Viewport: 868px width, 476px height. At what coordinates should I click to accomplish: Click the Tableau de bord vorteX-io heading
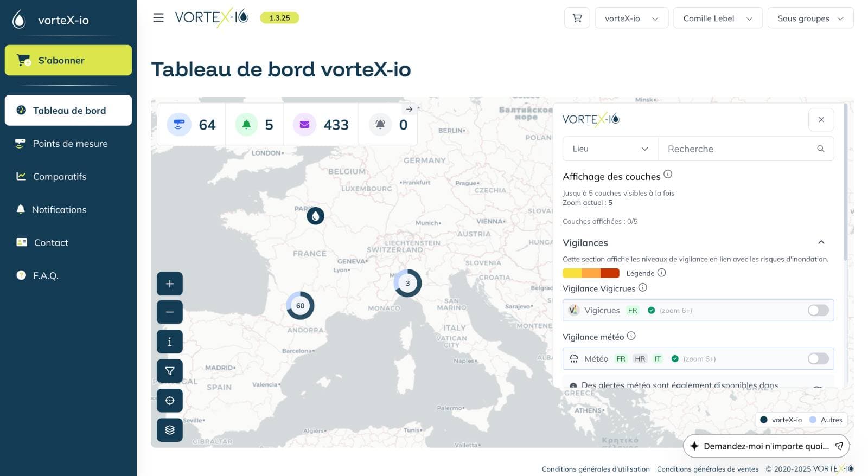[x=281, y=69]
